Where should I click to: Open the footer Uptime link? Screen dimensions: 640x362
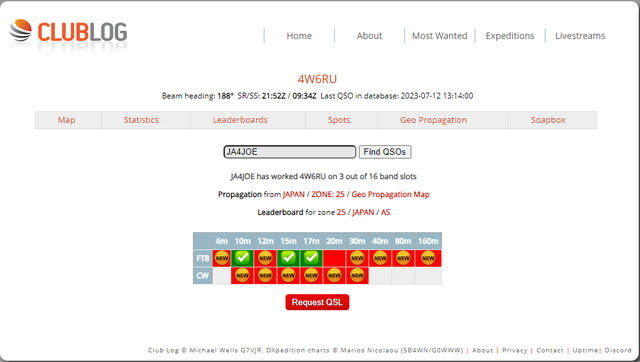click(585, 350)
